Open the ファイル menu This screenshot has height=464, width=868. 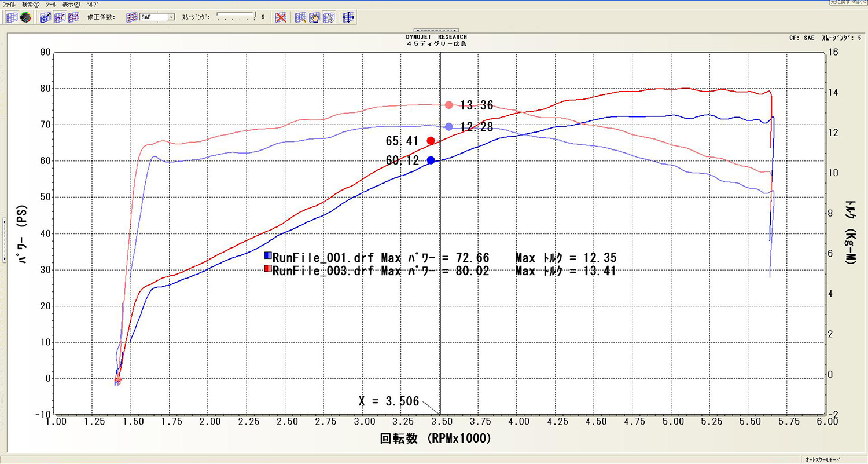(x=10, y=4)
